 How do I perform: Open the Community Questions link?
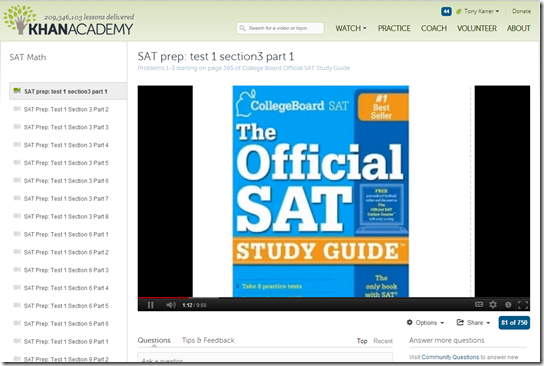pyautogui.click(x=450, y=357)
